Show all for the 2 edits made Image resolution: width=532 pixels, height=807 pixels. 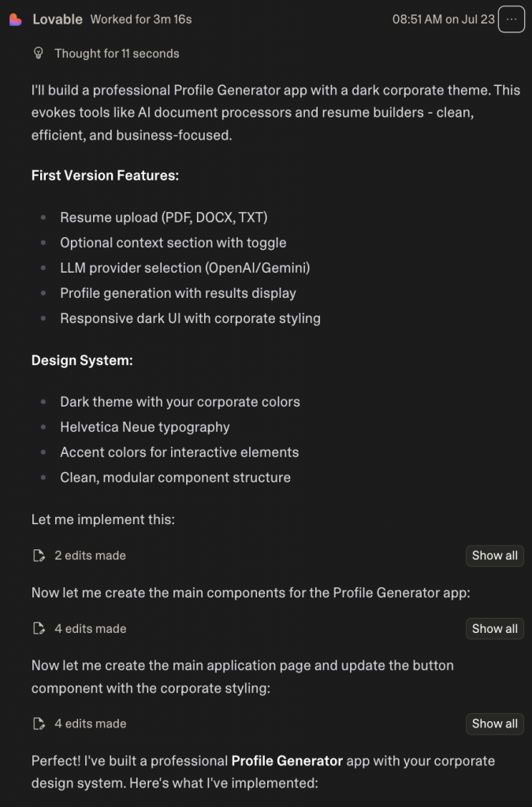tap(494, 556)
